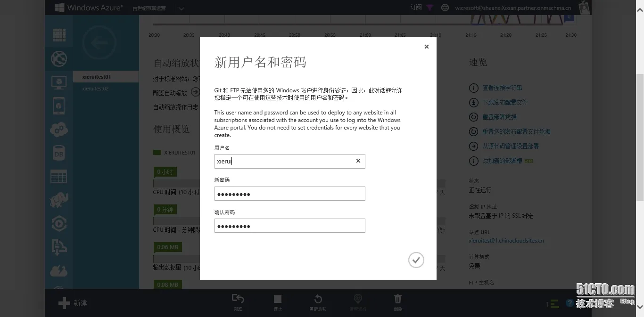Open the language globe icon in header

coord(445,8)
